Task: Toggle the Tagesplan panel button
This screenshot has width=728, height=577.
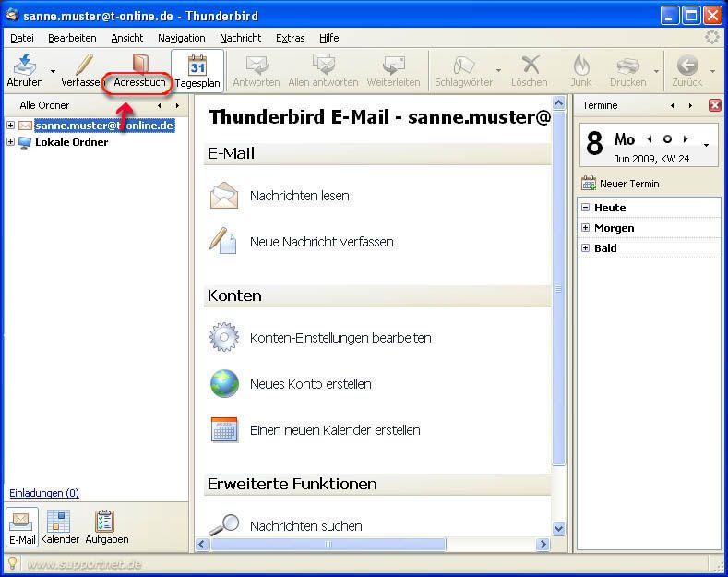Action: [197, 72]
